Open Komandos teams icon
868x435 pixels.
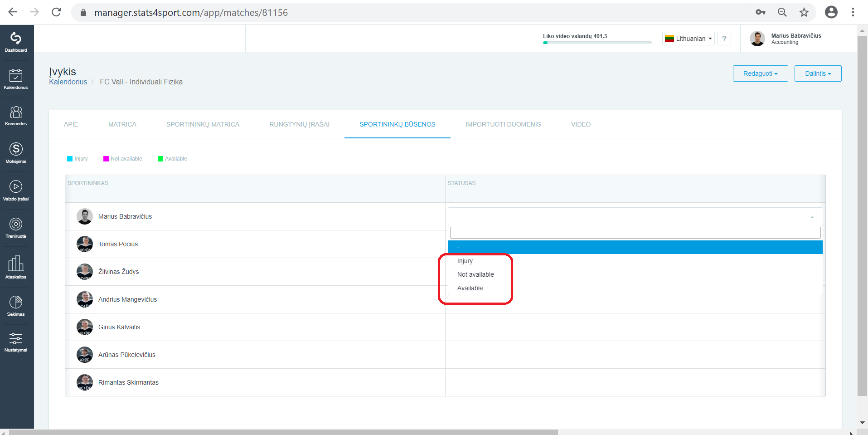(16, 116)
